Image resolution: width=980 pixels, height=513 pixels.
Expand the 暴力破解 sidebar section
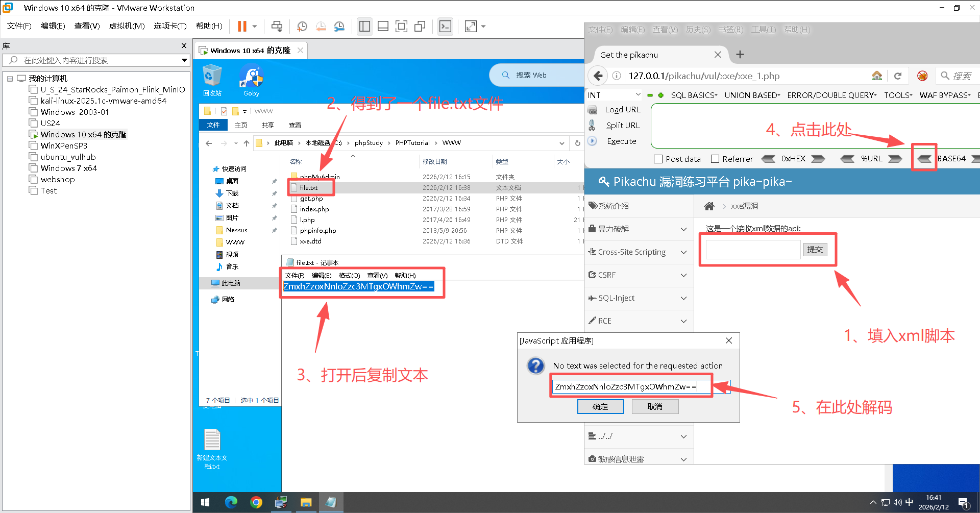point(639,229)
